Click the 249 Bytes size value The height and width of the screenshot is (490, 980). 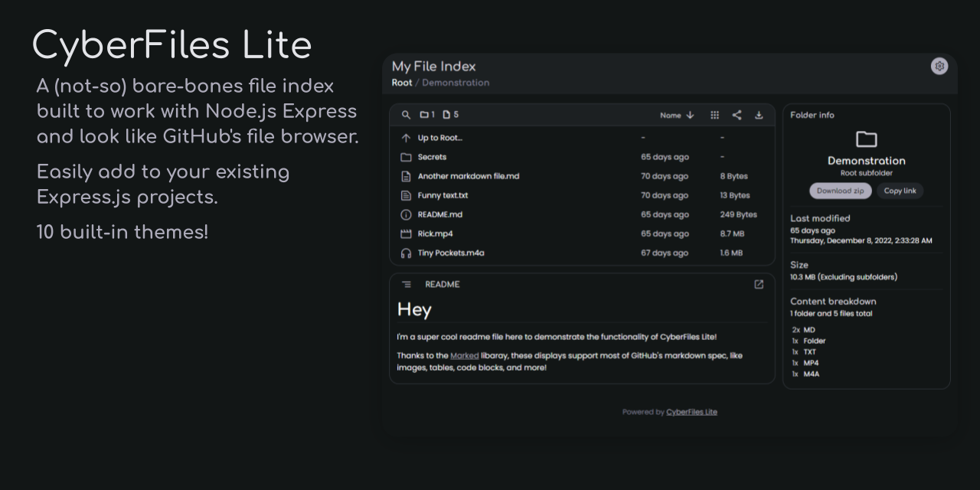[x=739, y=214]
